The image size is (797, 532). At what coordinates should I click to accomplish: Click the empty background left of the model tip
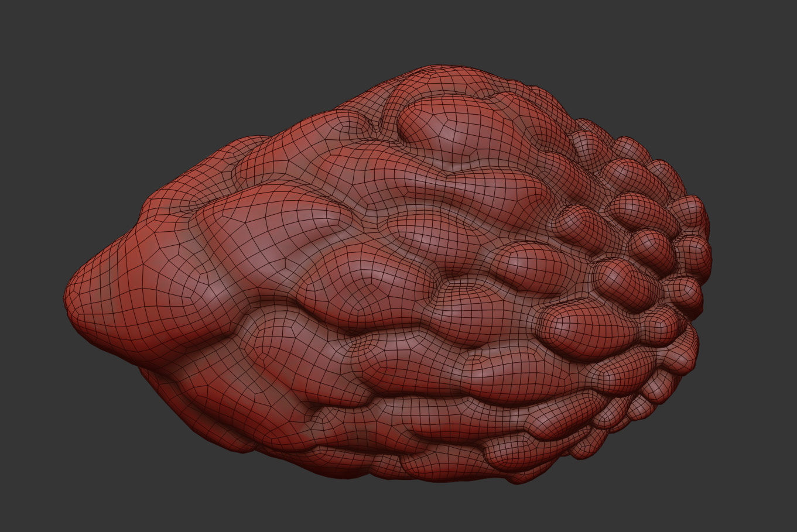point(29,293)
